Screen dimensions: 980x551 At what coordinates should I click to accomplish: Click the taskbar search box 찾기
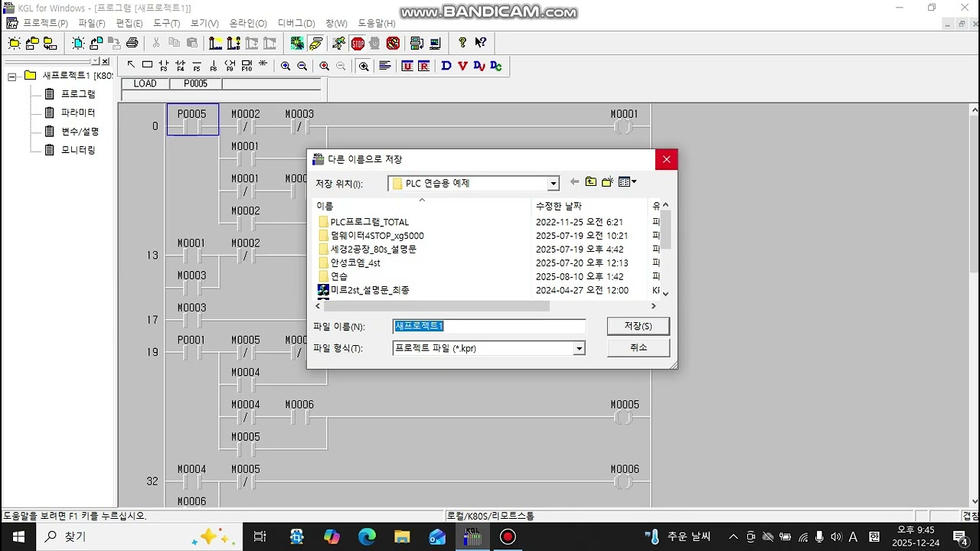[x=139, y=536]
